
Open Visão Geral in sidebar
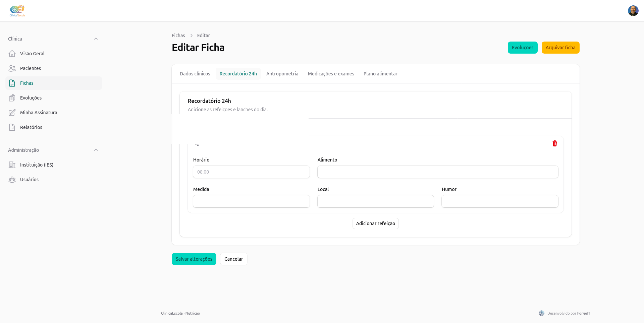click(54, 54)
